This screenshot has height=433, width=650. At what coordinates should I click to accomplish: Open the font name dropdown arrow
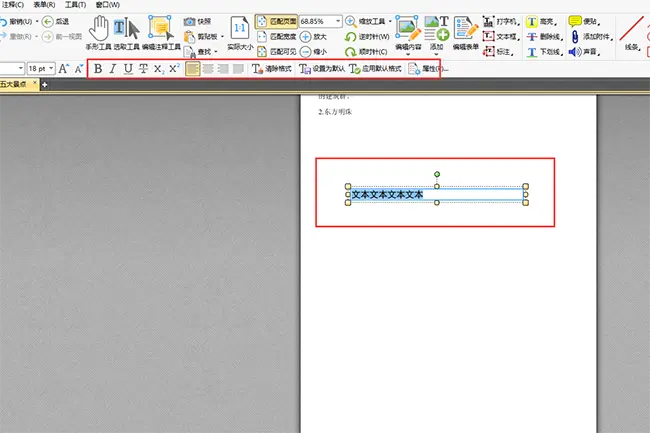(x=20, y=68)
